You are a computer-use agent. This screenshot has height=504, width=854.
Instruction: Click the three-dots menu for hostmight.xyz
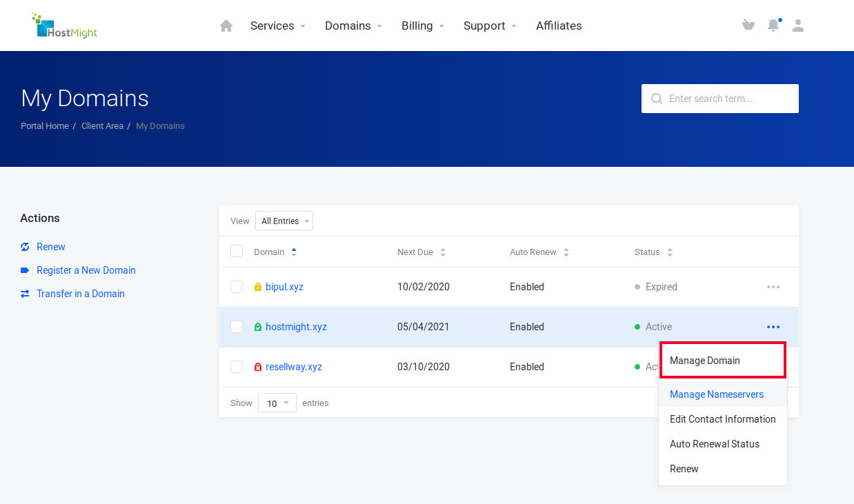[x=773, y=327]
